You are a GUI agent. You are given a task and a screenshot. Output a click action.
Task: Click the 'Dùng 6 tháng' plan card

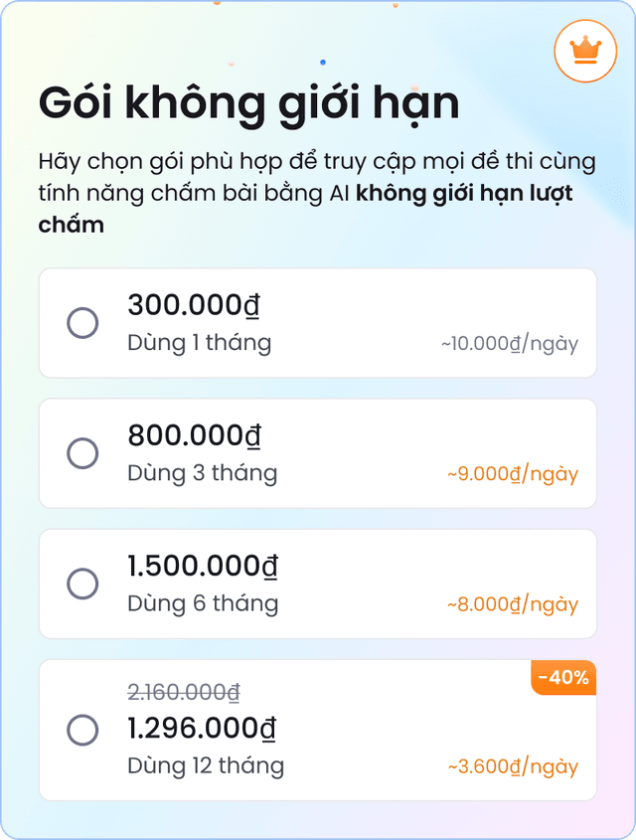pos(318,585)
